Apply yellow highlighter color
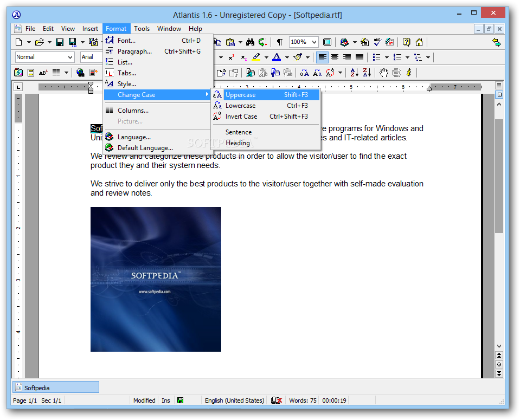This screenshot has height=420, width=520. pos(256,57)
